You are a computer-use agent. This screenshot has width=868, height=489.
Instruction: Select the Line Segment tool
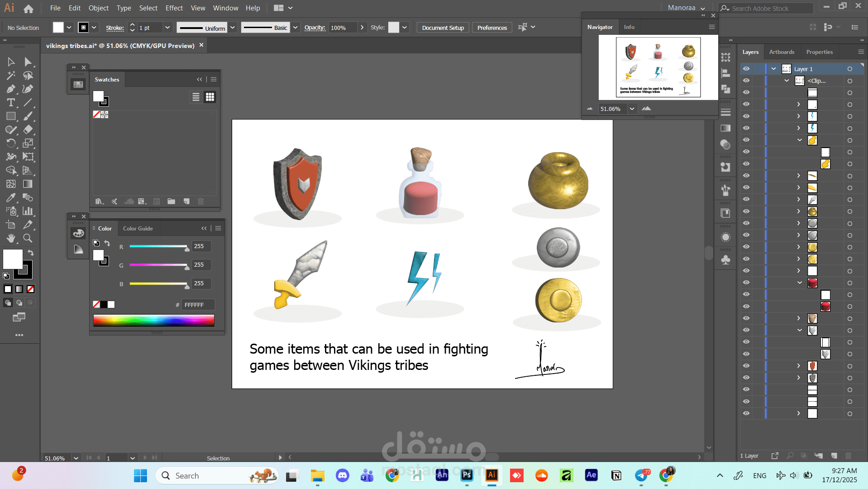tap(28, 102)
